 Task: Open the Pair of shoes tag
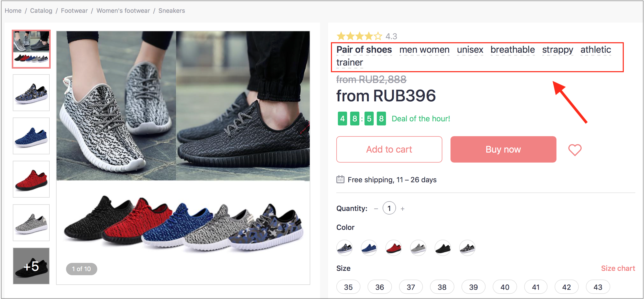point(364,50)
